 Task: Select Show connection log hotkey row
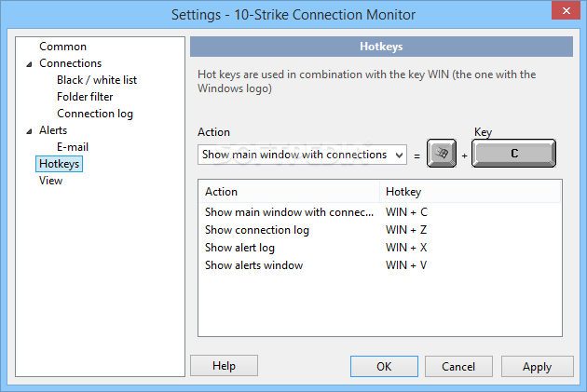380,230
